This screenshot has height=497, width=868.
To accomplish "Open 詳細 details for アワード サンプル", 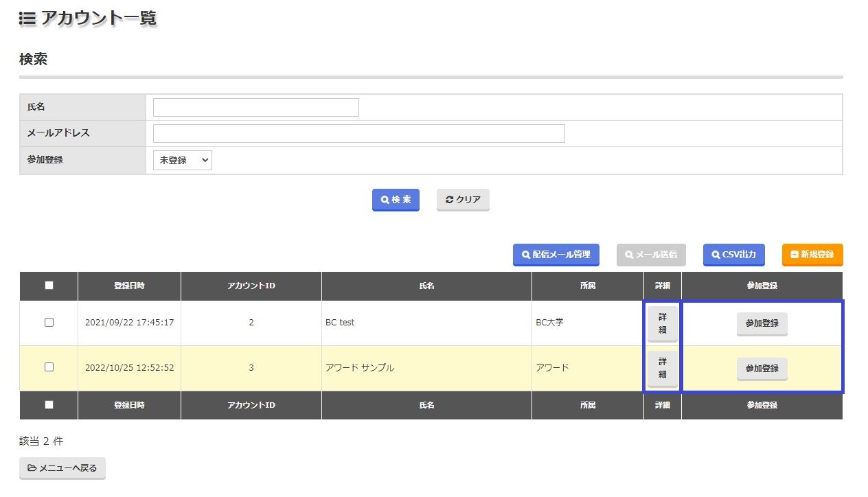I will point(662,369).
